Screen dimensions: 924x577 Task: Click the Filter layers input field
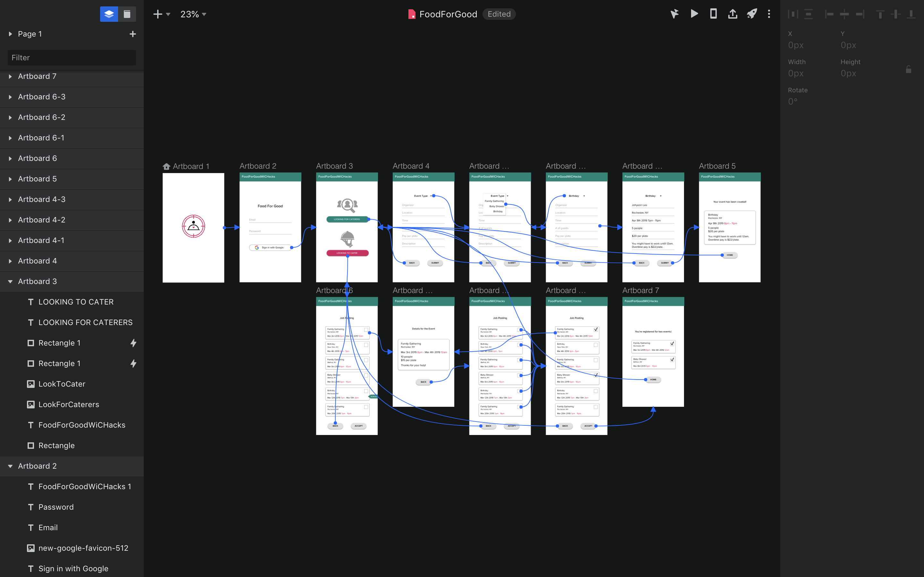coord(72,58)
